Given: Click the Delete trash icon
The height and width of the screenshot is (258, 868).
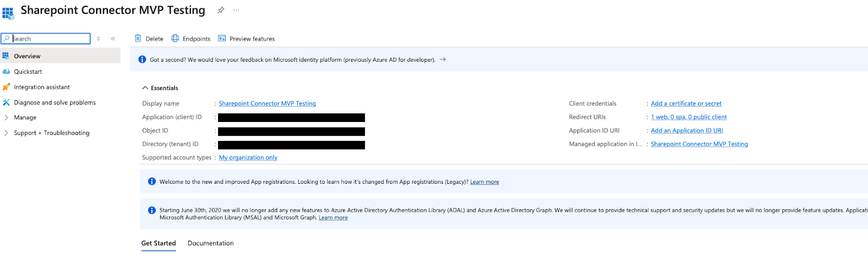Looking at the screenshot, I should 138,38.
